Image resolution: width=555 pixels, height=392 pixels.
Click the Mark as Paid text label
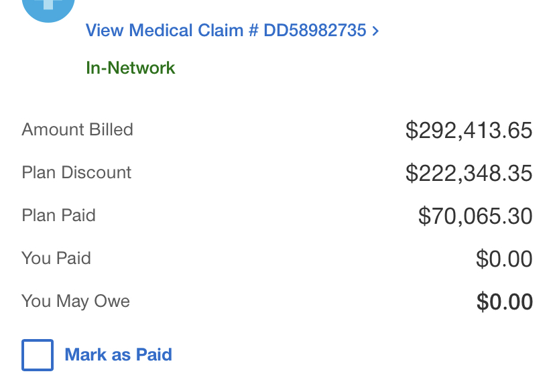[x=118, y=354]
